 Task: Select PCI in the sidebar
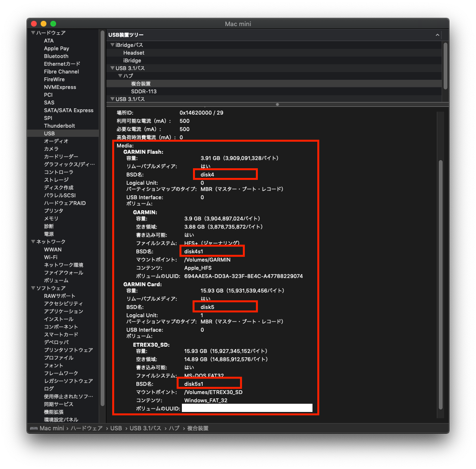click(48, 95)
